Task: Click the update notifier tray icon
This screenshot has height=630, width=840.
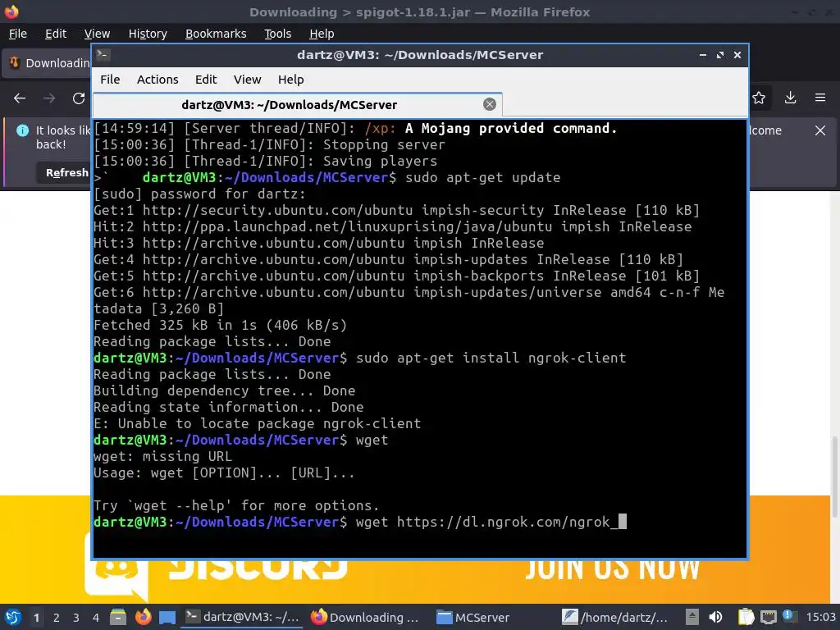Action: coord(789,616)
